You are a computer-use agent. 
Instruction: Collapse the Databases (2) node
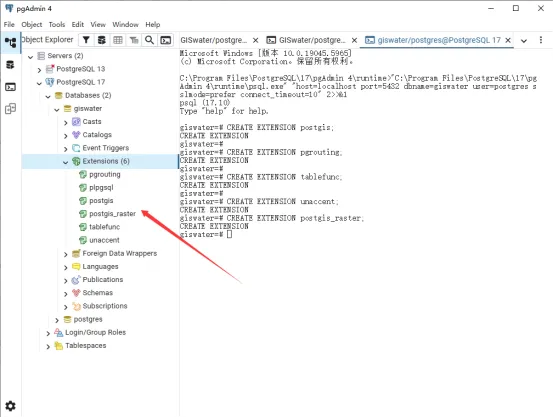click(48, 96)
